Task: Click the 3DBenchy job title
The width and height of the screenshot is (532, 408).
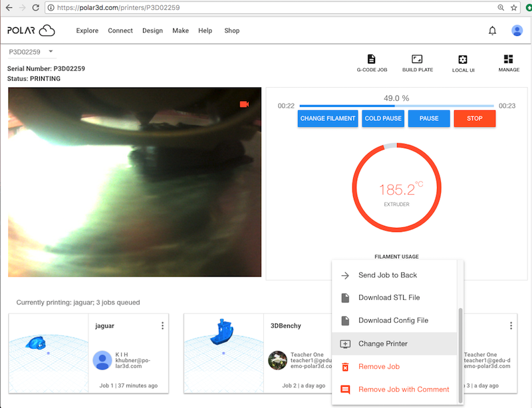Action: [286, 326]
